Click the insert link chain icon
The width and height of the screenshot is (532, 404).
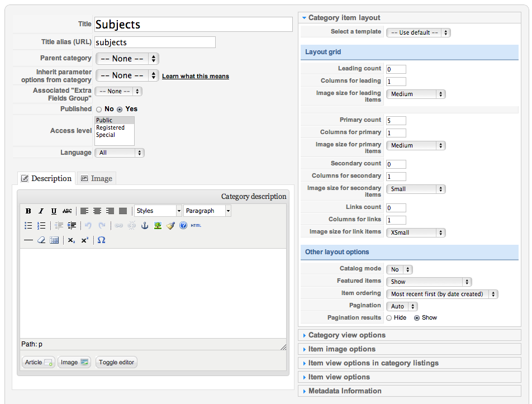click(x=118, y=226)
